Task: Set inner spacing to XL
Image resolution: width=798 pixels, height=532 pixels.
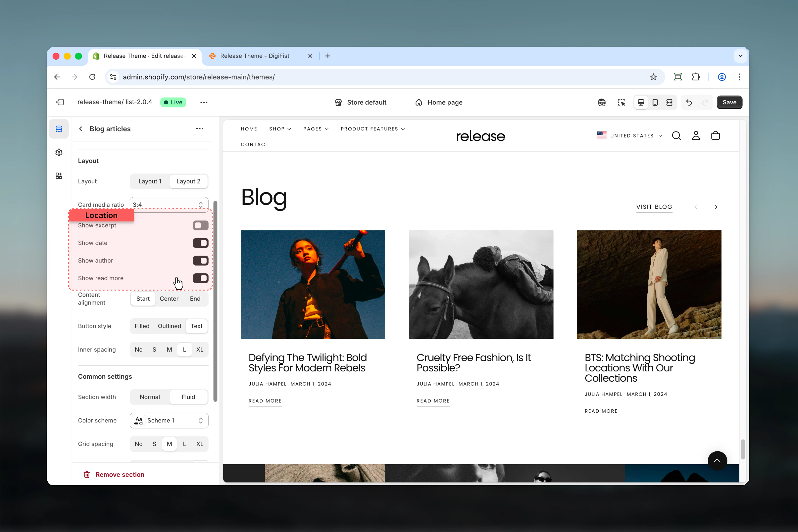Action: [200, 349]
